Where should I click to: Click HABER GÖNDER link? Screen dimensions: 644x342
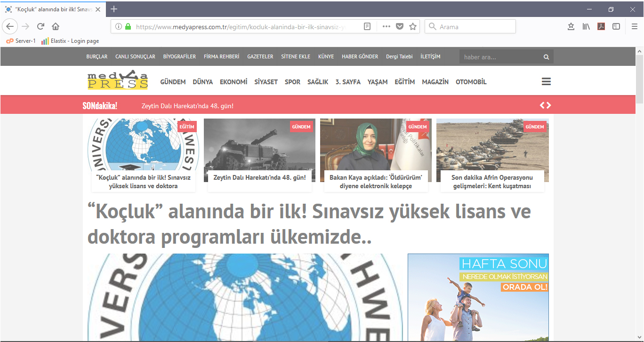tap(360, 56)
